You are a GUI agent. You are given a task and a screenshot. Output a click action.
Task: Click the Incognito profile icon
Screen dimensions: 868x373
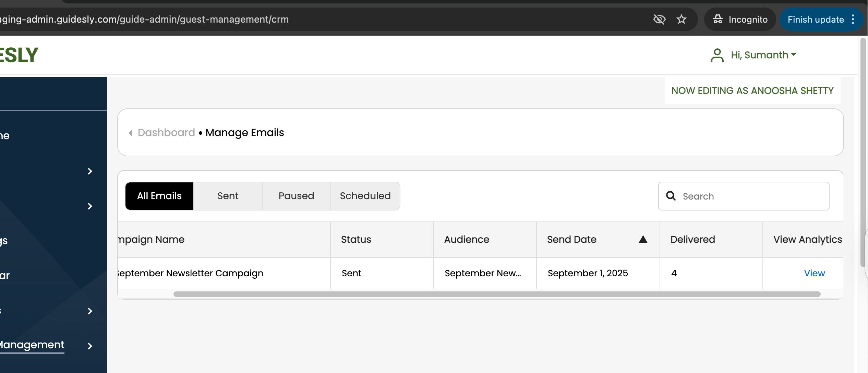[x=718, y=19]
